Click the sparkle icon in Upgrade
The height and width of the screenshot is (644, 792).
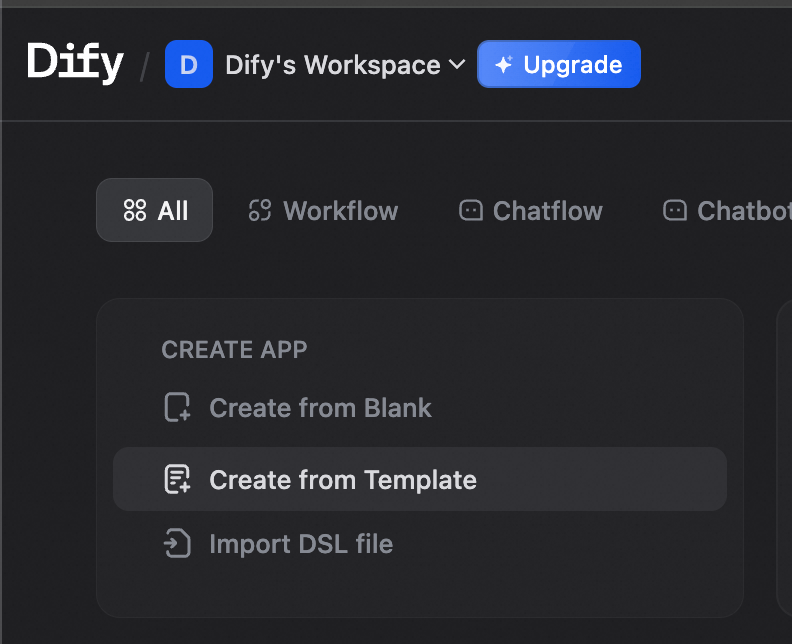point(504,65)
